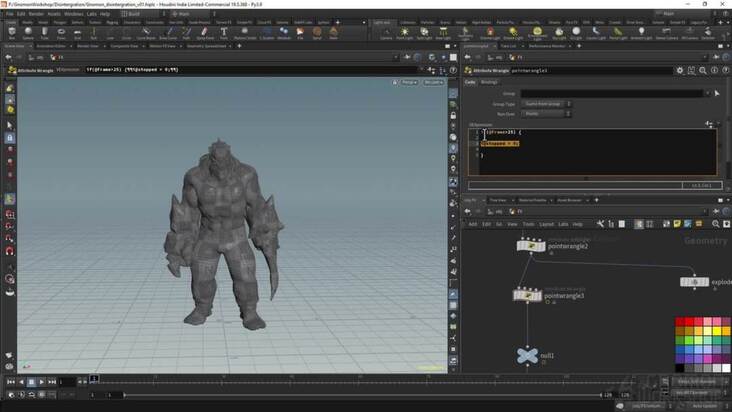Switch to the Geometry Spreadsheet tab
Image resolution: width=732 pixels, height=412 pixels.
click(206, 46)
